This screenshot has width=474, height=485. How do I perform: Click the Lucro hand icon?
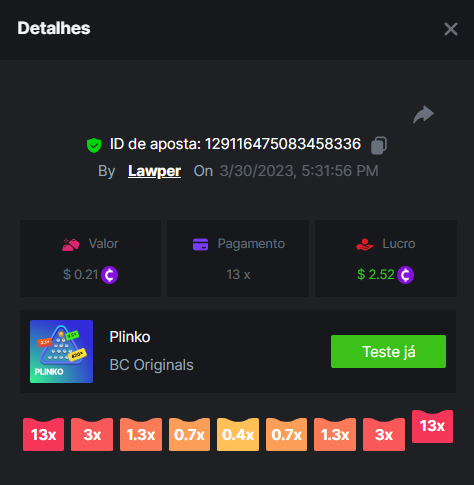click(x=365, y=244)
